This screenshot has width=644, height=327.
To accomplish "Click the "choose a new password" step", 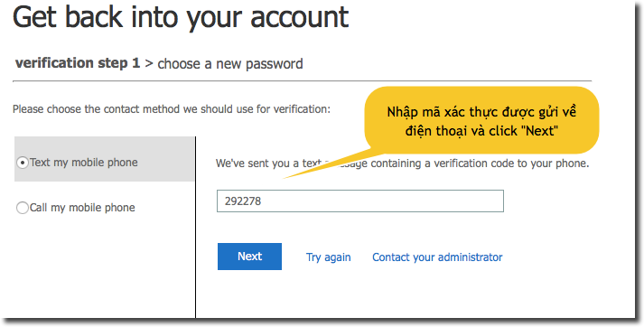I will point(230,64).
